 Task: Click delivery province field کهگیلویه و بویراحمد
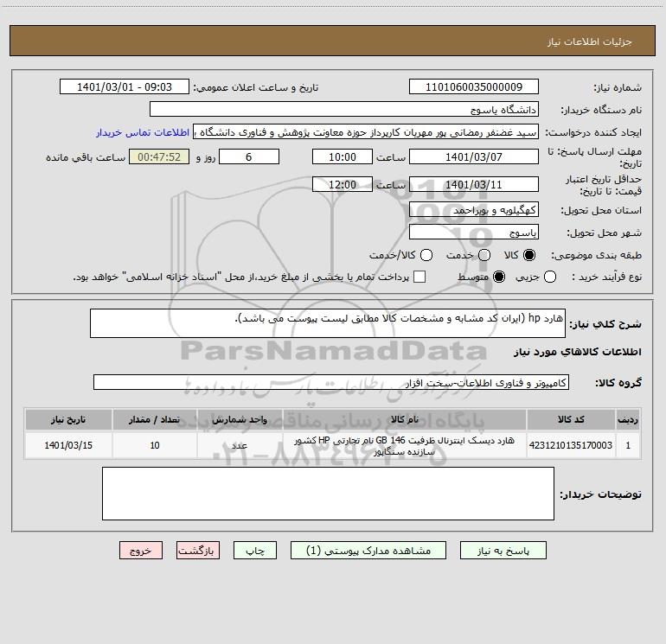474,209
